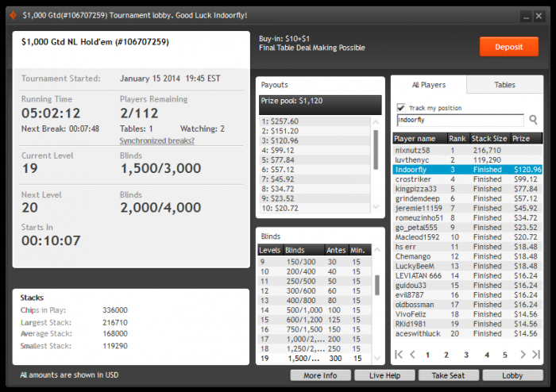This screenshot has height=392, width=556.
Task: Select player row VivoFeliz
Action: click(x=467, y=314)
